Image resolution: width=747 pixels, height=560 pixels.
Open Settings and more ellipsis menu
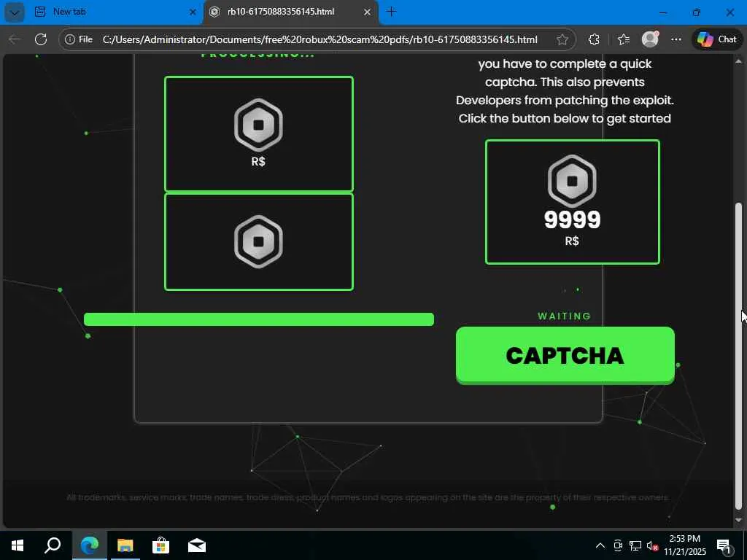(x=676, y=39)
